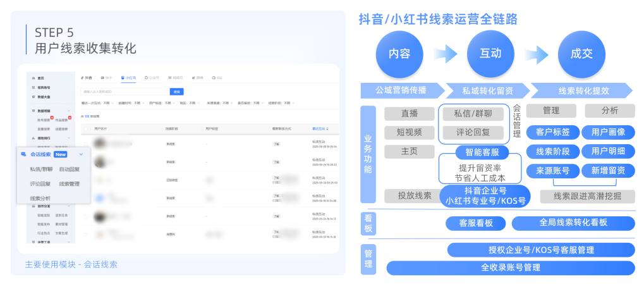Click the 成交 circle in the flow

click(582, 54)
